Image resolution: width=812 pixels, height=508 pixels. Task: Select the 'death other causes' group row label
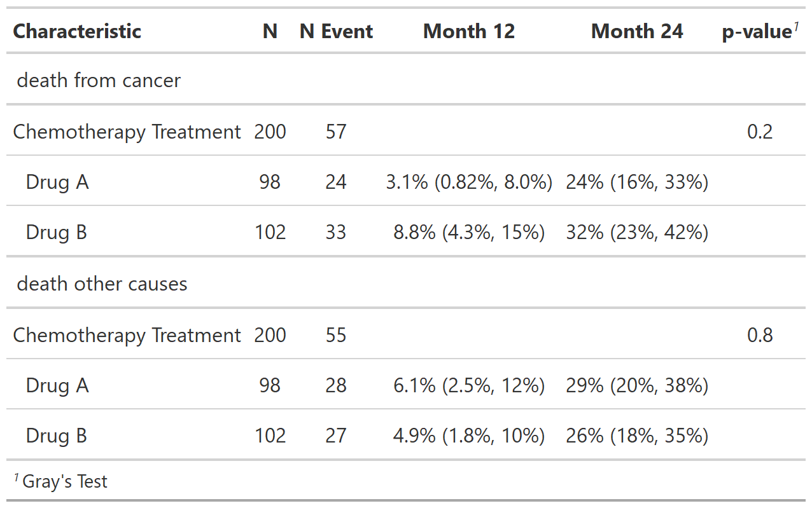[x=102, y=284]
